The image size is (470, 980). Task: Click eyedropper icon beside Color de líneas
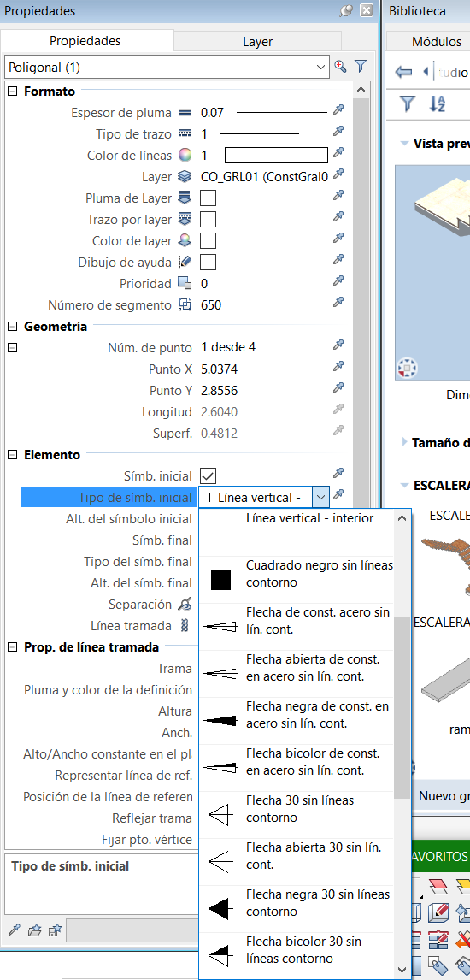(x=338, y=152)
